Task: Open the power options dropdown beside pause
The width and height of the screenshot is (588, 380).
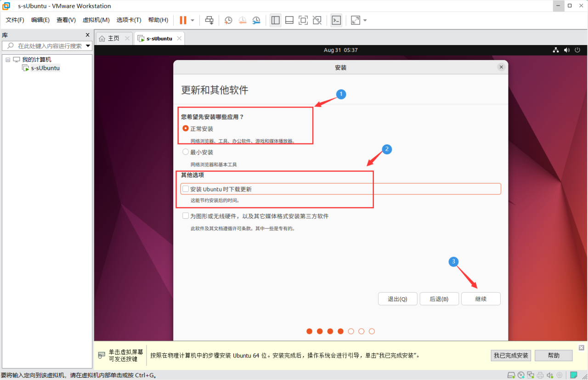Action: click(x=192, y=20)
